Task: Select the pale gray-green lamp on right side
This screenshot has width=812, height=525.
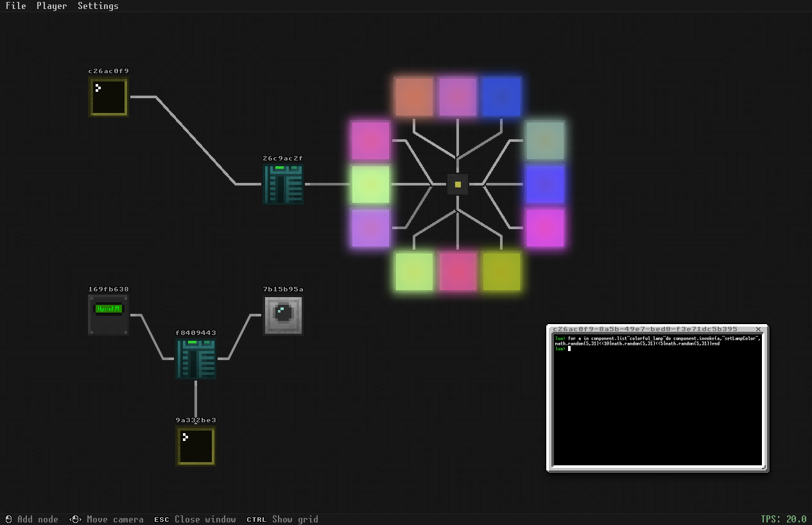Action: click(x=545, y=141)
